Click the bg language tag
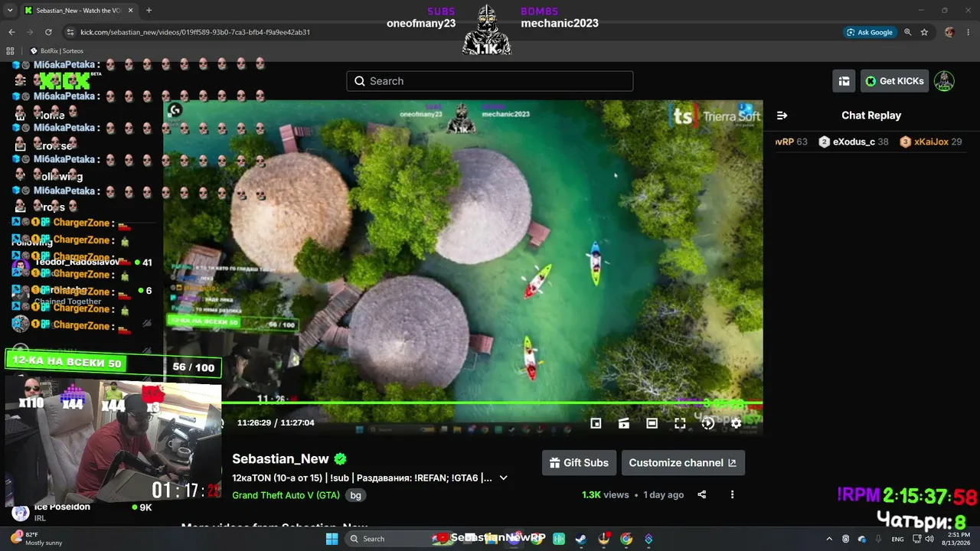980x551 pixels. tap(355, 495)
